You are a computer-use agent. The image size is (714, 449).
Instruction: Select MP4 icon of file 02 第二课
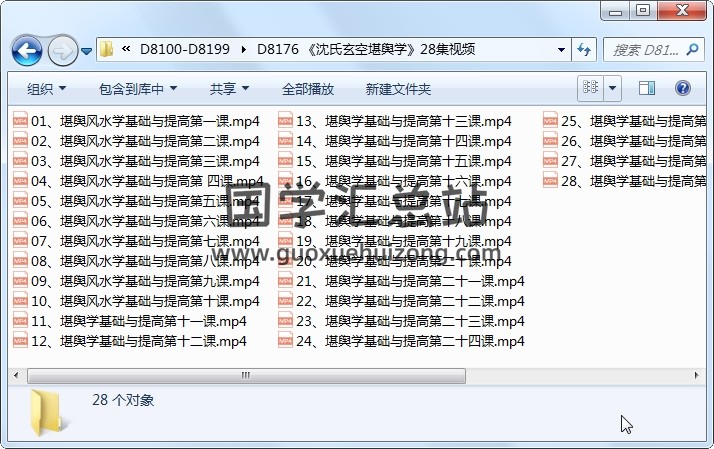[20, 141]
